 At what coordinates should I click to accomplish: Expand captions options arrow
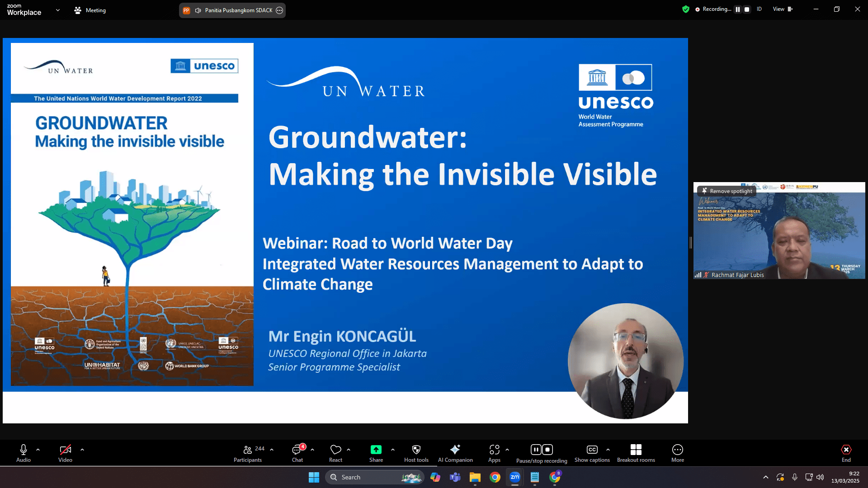pos(608,450)
